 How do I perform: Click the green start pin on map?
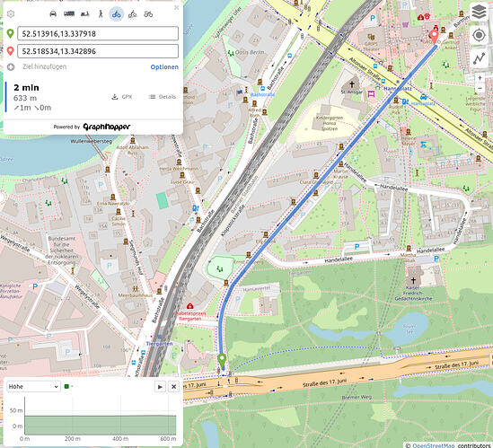click(222, 361)
